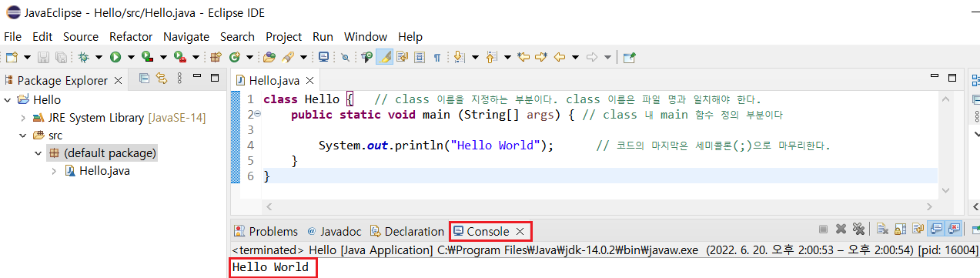Open dropdown arrow next to Next Annotation
The image size is (980, 278).
point(475,57)
